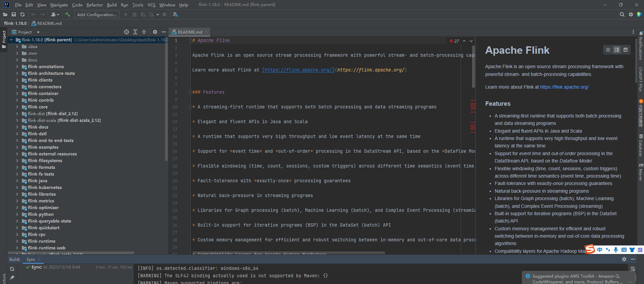
Task: Toggle soft-wrap in the Build output
Action: point(633,269)
